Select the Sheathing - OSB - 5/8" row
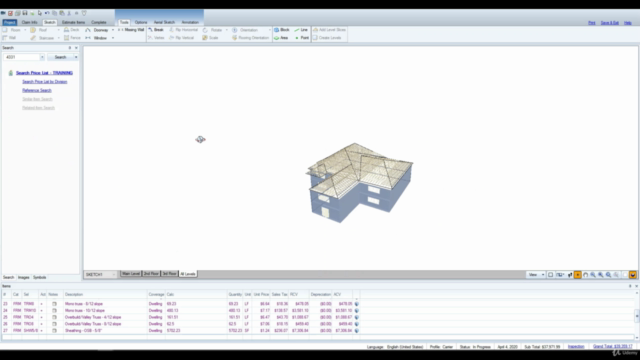640x360 pixels. [x=180, y=331]
